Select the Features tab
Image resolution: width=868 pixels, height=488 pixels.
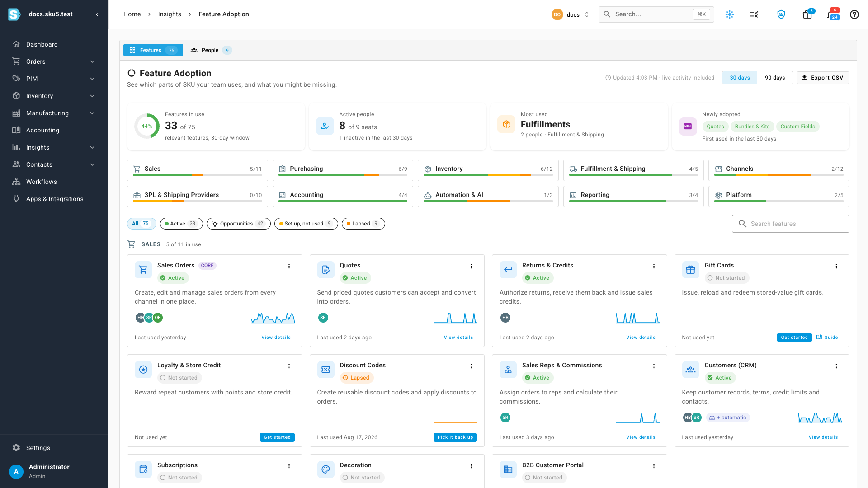coord(153,50)
